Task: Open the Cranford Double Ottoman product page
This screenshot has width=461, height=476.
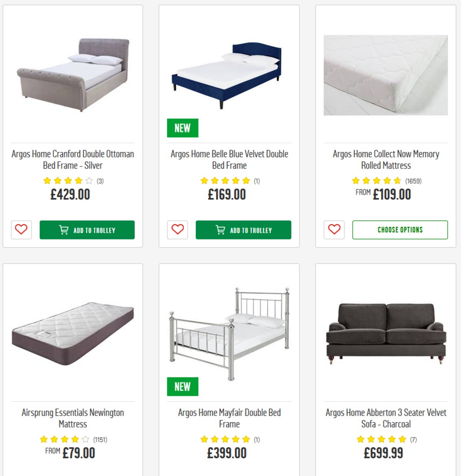Action: [72, 160]
